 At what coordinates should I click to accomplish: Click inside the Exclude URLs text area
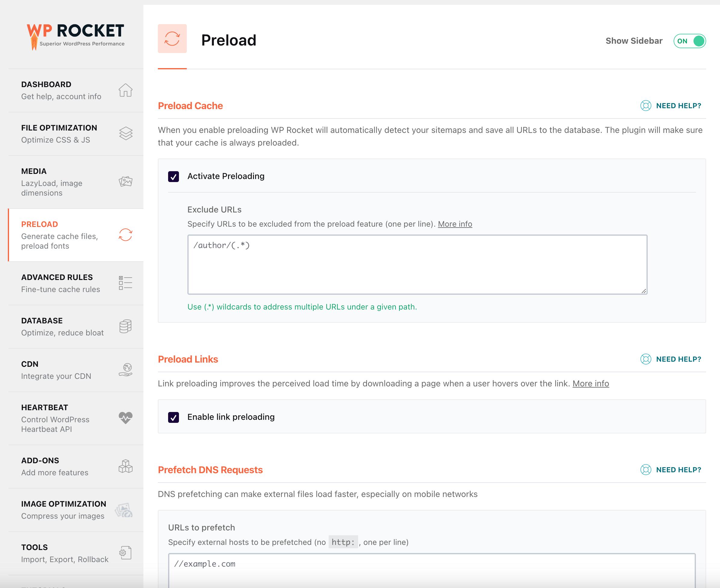pyautogui.click(x=417, y=265)
